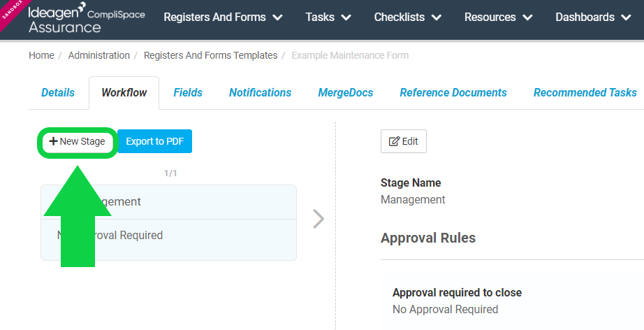Viewport: 644px width, 330px height.
Task: Select No Approval Required in the rules panel
Action: point(445,310)
